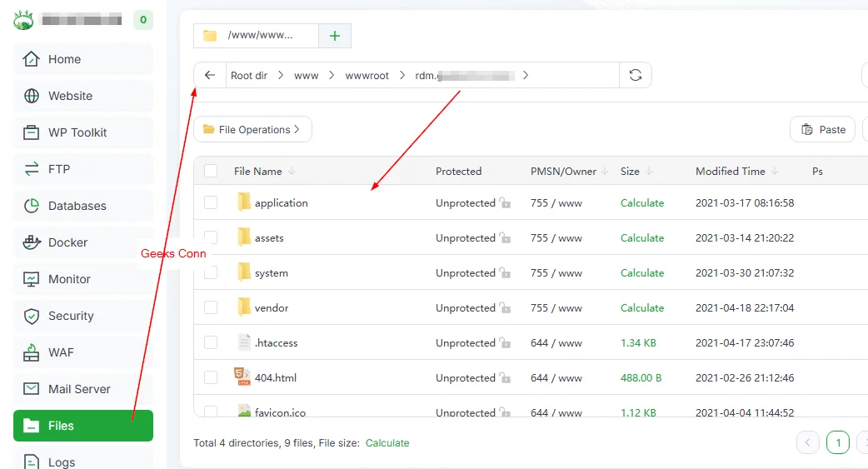Go to the Website section
Screen dimensions: 868x469
(83, 96)
